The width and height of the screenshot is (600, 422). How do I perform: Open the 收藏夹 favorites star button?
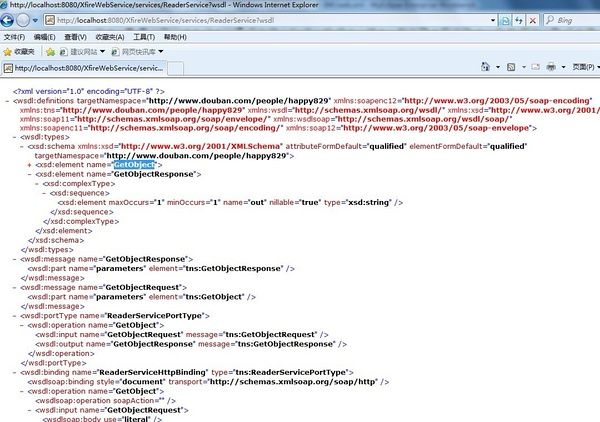coord(19,52)
